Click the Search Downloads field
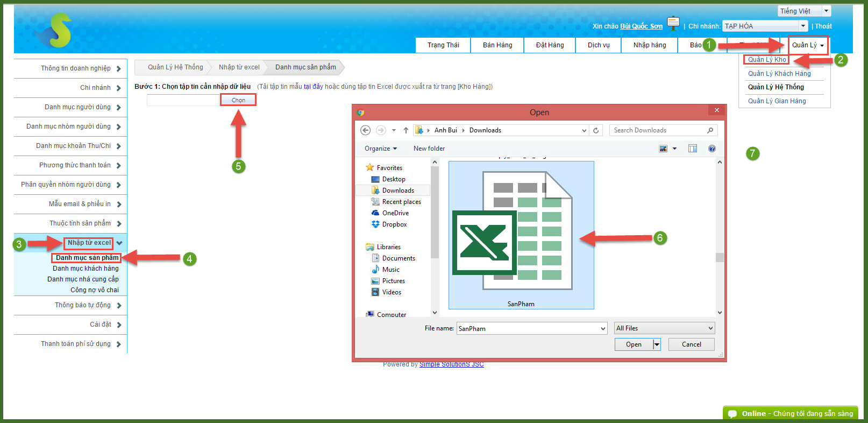This screenshot has height=423, width=868. click(659, 130)
